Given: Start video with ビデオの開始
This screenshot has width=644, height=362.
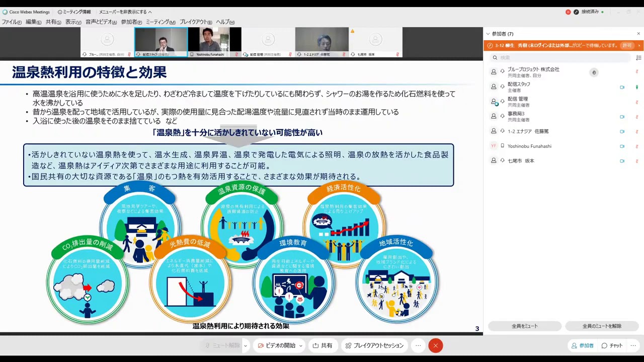Looking at the screenshot, I should point(276,345).
